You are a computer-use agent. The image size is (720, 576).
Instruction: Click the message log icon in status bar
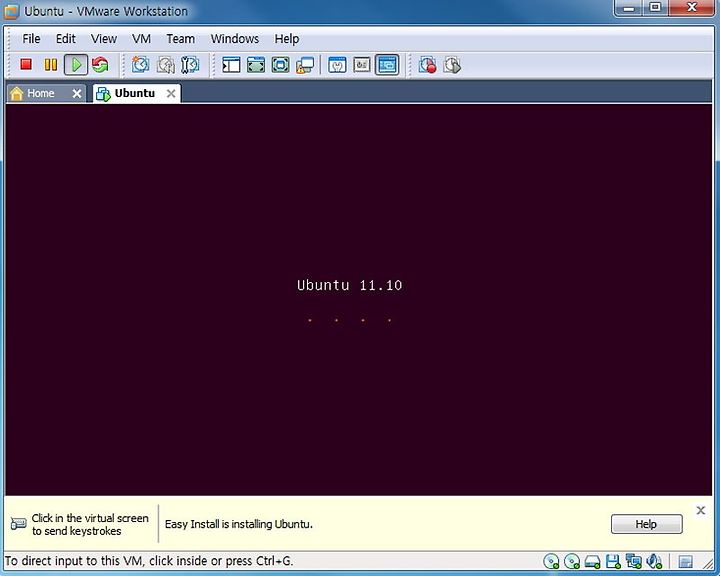coord(686,562)
